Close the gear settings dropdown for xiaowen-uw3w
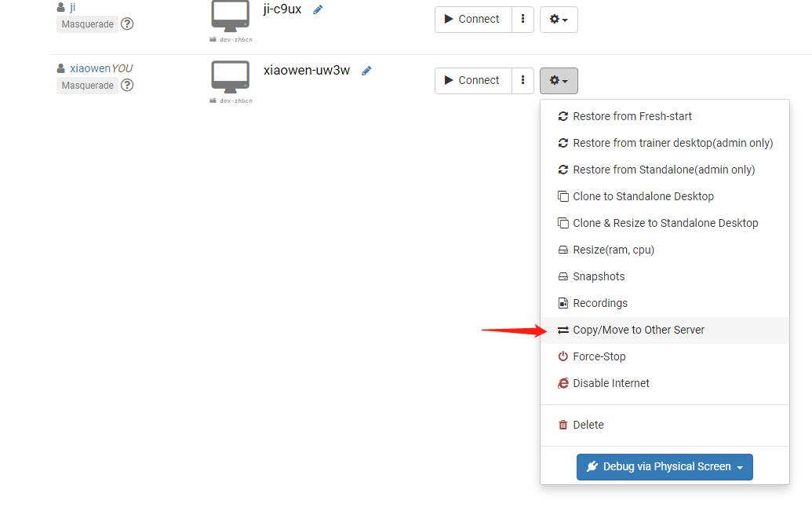 (x=559, y=80)
